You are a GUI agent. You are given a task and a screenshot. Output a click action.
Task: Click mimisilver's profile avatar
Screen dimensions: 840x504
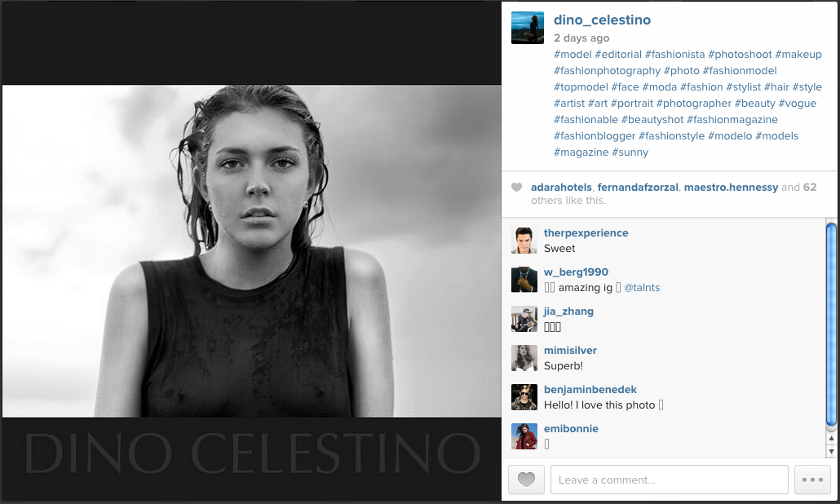click(x=524, y=358)
